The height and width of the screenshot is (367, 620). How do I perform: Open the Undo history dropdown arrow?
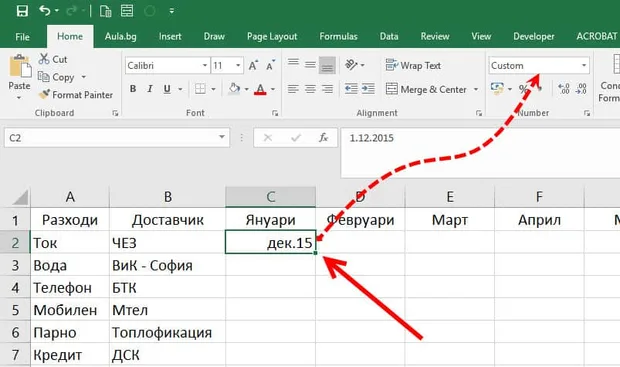click(x=57, y=11)
